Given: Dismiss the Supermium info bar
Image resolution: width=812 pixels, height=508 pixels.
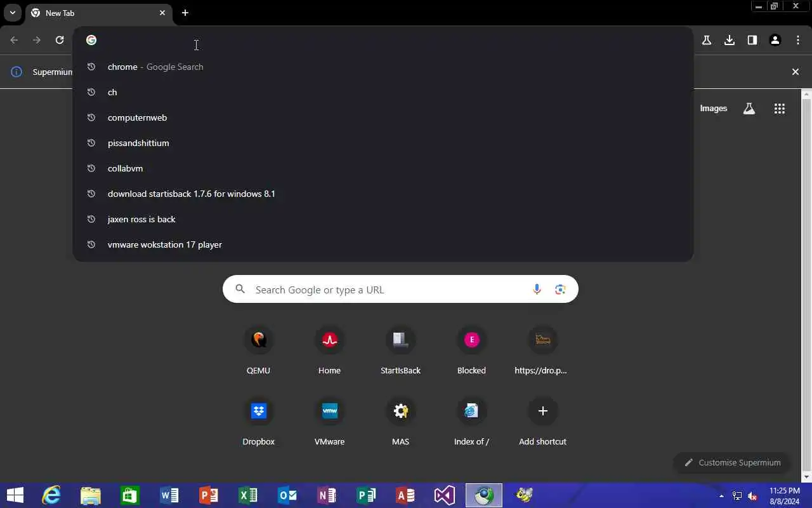Looking at the screenshot, I should (796, 72).
